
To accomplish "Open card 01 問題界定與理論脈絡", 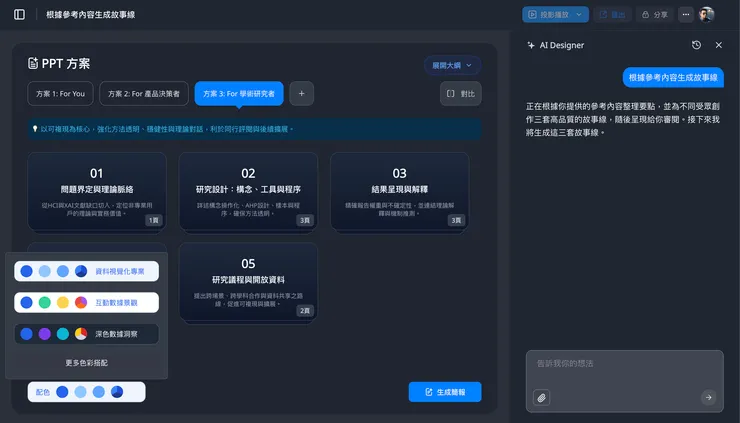I will 97,191.
